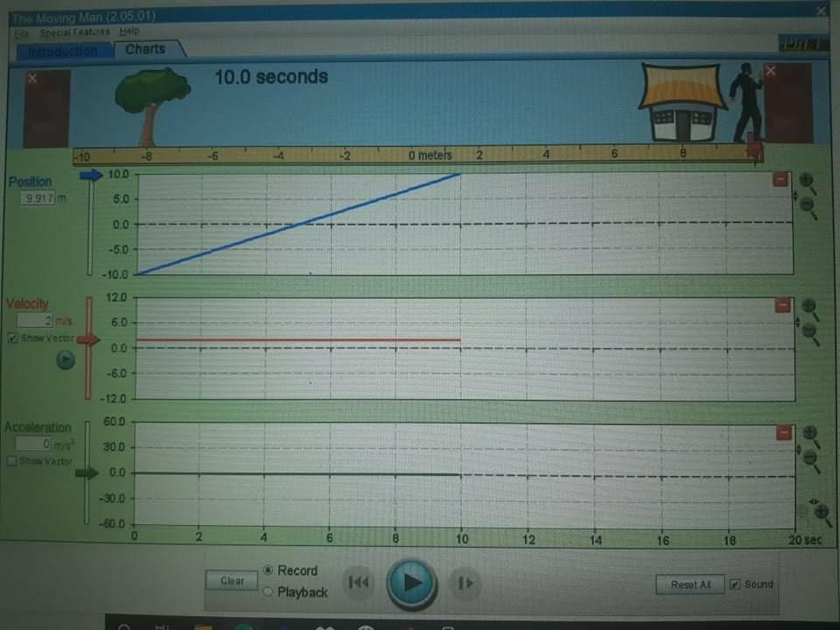Click the tree at minus 8 meters

151,107
